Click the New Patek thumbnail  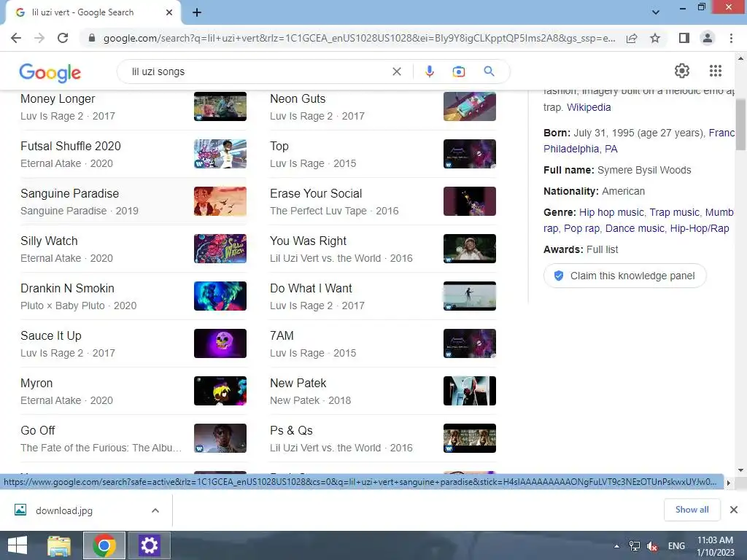(470, 391)
